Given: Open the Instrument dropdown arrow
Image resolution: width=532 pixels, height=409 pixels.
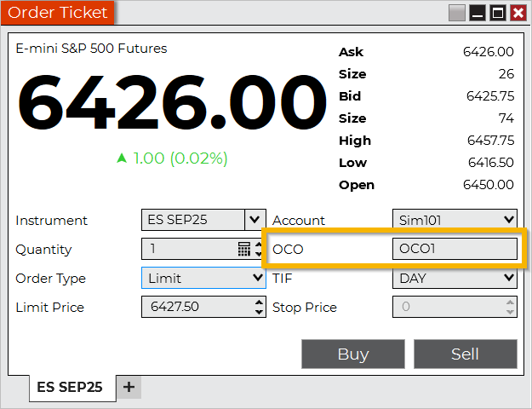Looking at the screenshot, I should [x=255, y=220].
